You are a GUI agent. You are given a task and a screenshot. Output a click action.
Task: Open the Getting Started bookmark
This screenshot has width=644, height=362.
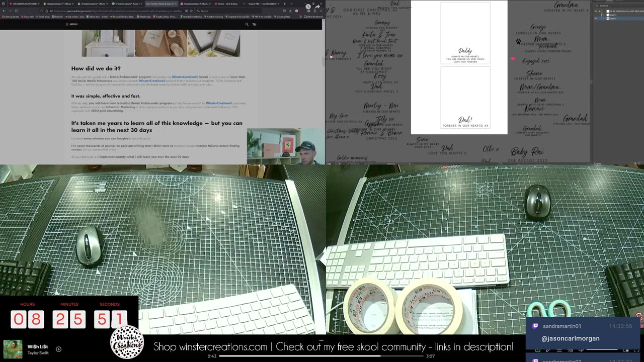[11, 17]
